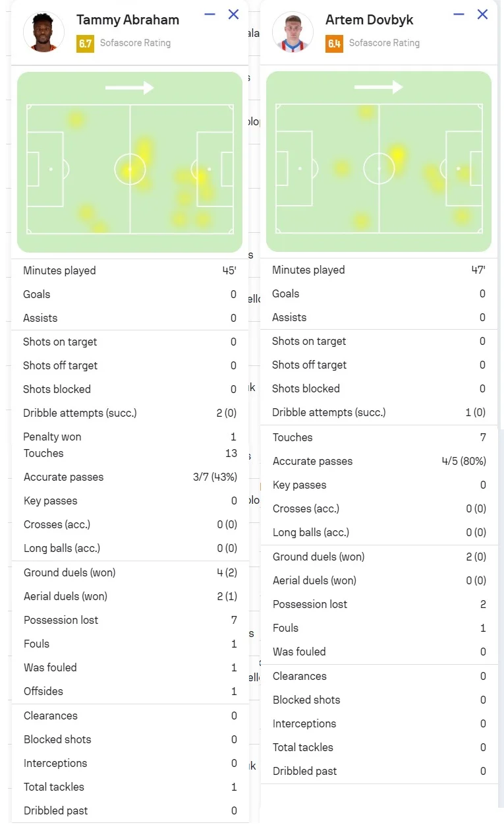504x825 pixels.
Task: Select Abraham's Accurate passes row
Action: (x=130, y=477)
